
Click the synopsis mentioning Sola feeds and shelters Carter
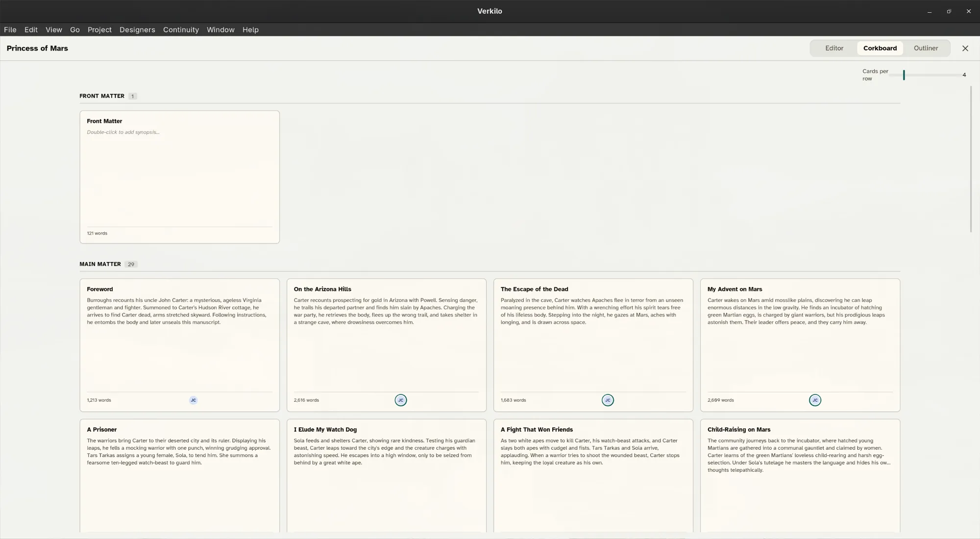pos(385,452)
